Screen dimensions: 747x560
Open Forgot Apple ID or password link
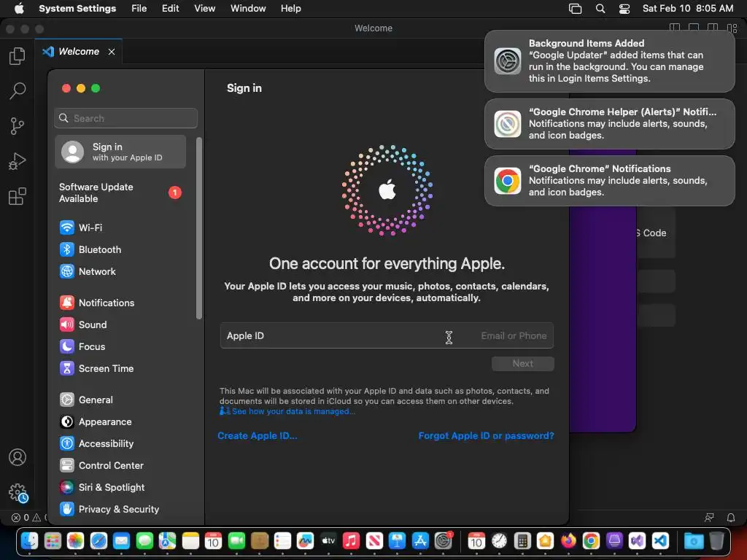(486, 436)
